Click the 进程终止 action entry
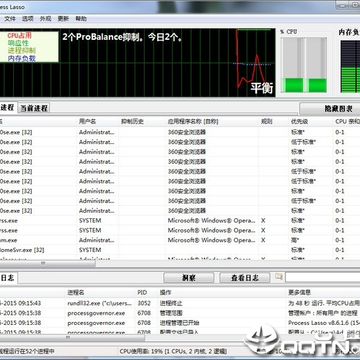 pyautogui.click(x=171, y=303)
